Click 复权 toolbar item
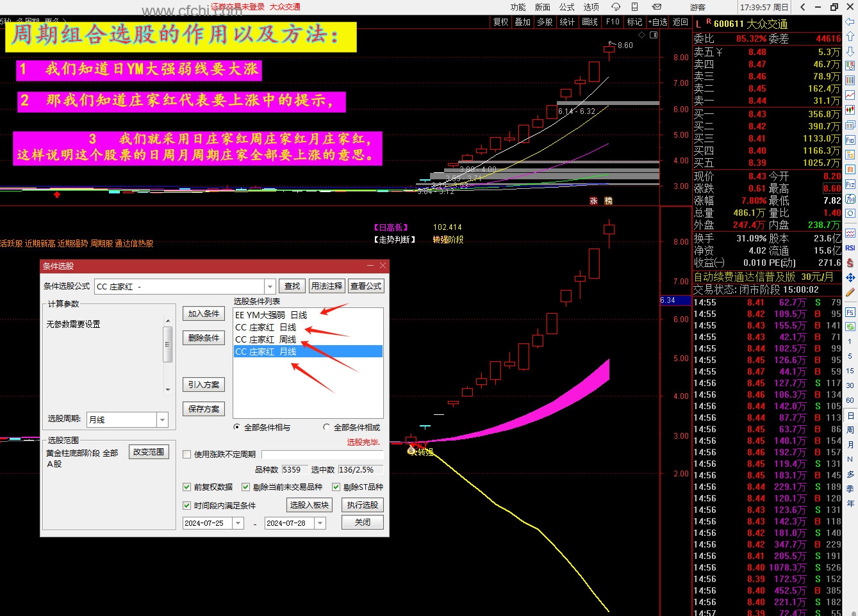 tap(500, 22)
